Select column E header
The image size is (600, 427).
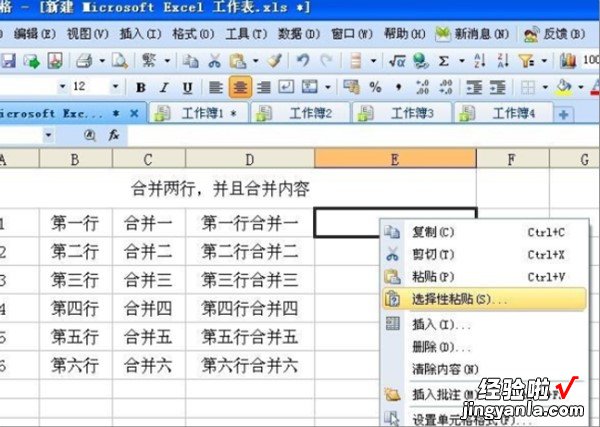pos(395,159)
